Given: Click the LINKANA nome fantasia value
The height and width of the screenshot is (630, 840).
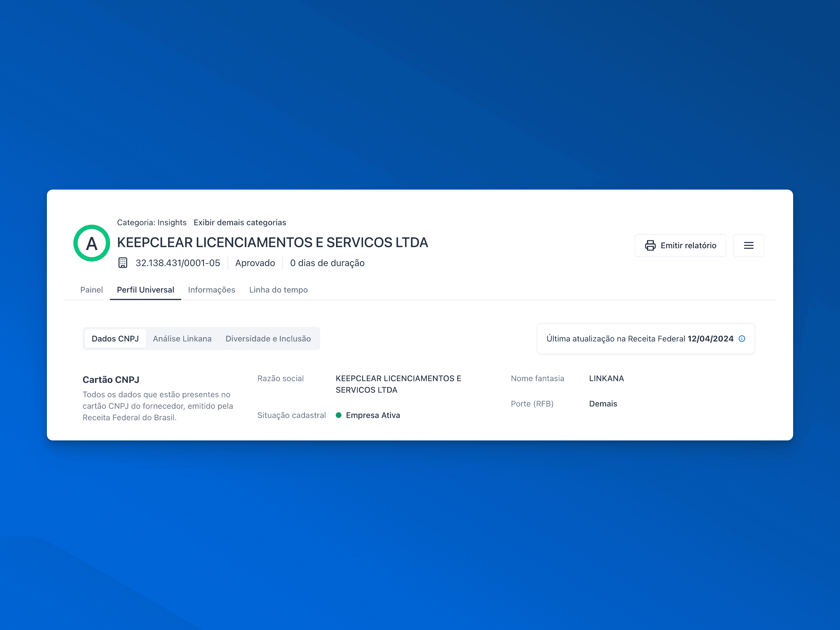Looking at the screenshot, I should point(606,378).
